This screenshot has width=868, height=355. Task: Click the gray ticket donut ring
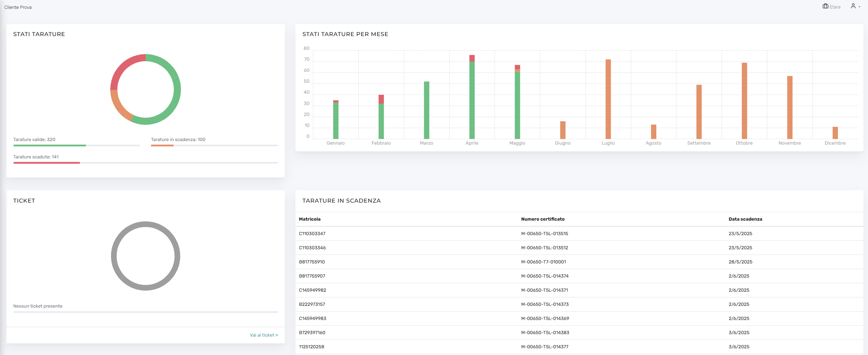146,256
